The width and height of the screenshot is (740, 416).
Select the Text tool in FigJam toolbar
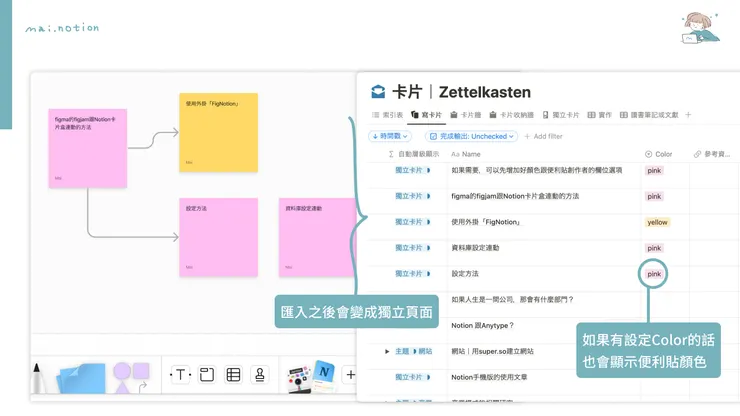point(180,375)
